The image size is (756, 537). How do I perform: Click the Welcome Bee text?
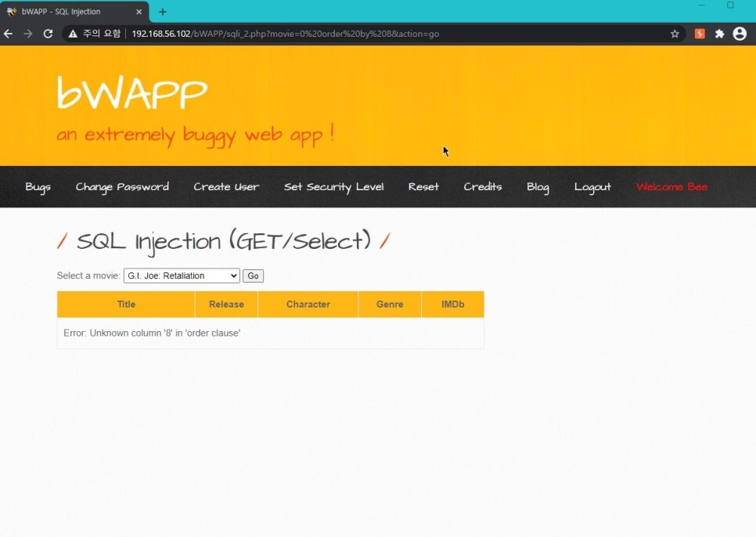[x=671, y=187]
